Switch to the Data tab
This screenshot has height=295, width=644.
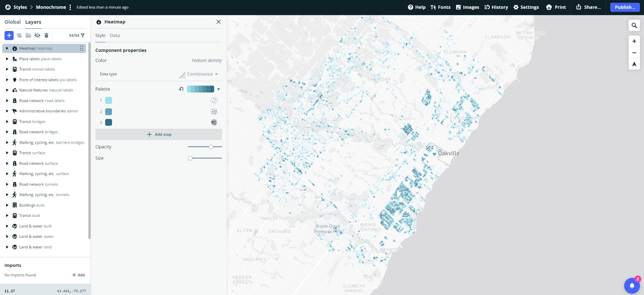click(x=115, y=36)
